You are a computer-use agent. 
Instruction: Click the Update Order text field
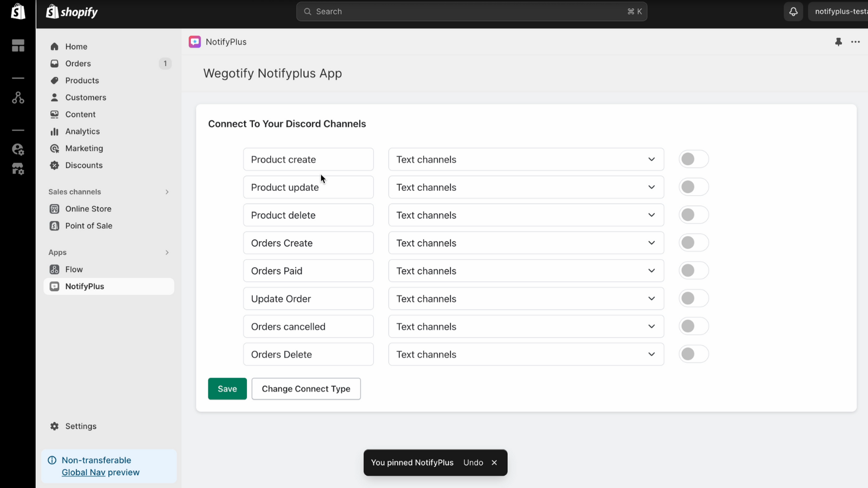pyautogui.click(x=308, y=299)
